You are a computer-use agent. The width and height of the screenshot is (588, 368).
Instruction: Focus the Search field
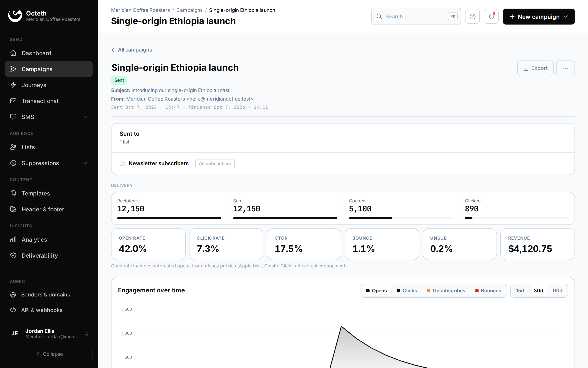(416, 17)
